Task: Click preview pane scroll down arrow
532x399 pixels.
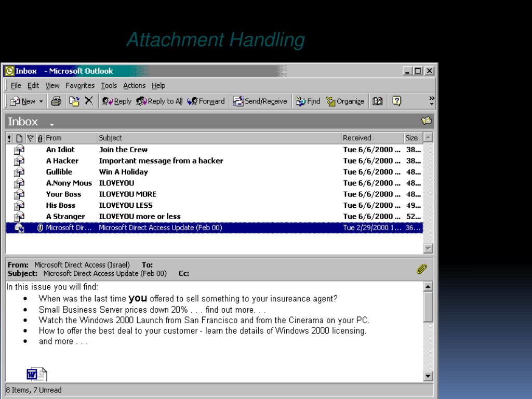Action: pos(428,376)
